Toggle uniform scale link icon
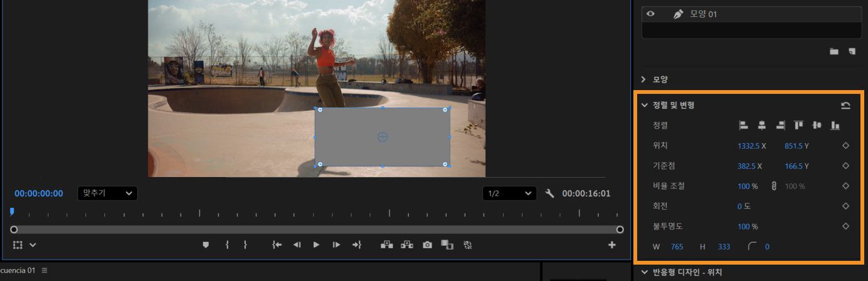Viewport: 868px width, 281px height. pos(774,186)
